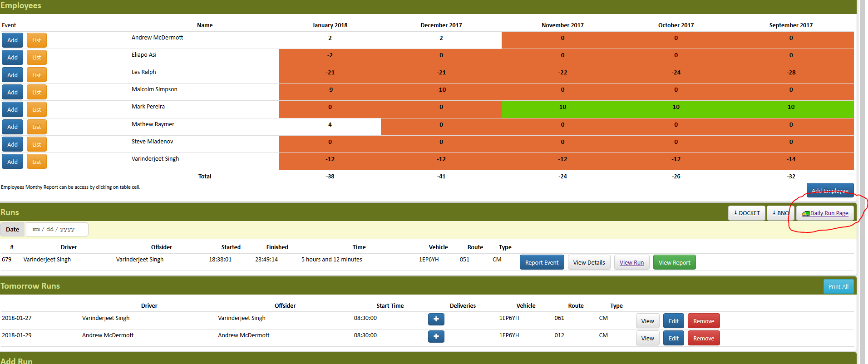
Task: Click the page vertical scrollbar
Action: click(863, 182)
